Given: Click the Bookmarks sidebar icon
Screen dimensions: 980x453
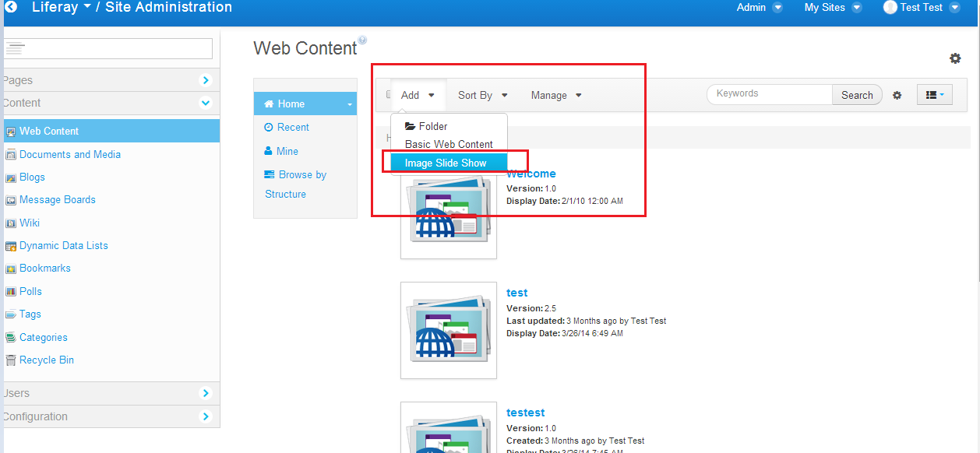Looking at the screenshot, I should coord(11,269).
